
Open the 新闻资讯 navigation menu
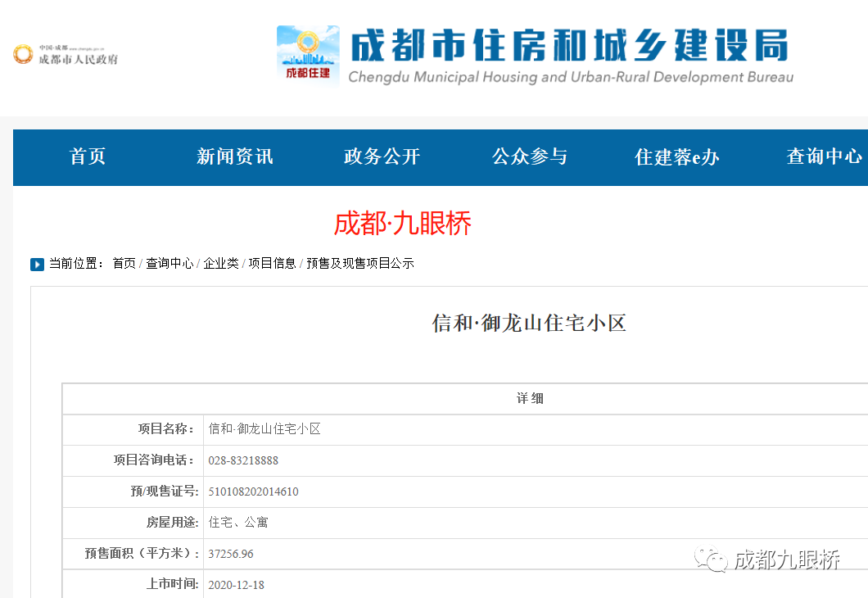[234, 156]
